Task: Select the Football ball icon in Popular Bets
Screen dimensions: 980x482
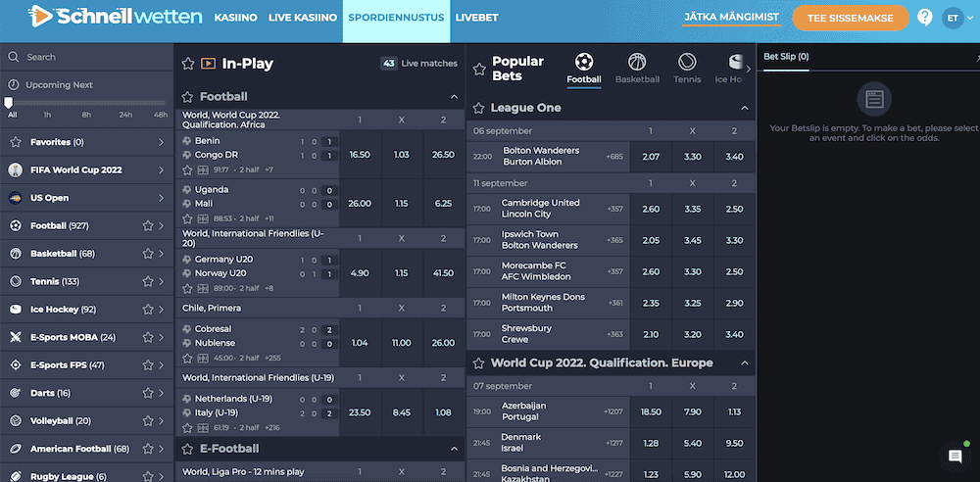Action: [x=584, y=62]
